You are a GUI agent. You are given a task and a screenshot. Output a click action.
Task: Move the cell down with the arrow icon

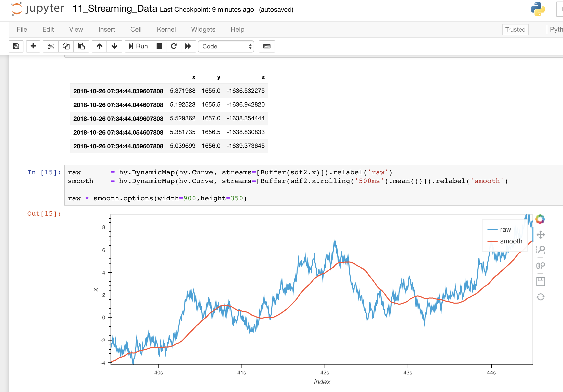pos(114,46)
